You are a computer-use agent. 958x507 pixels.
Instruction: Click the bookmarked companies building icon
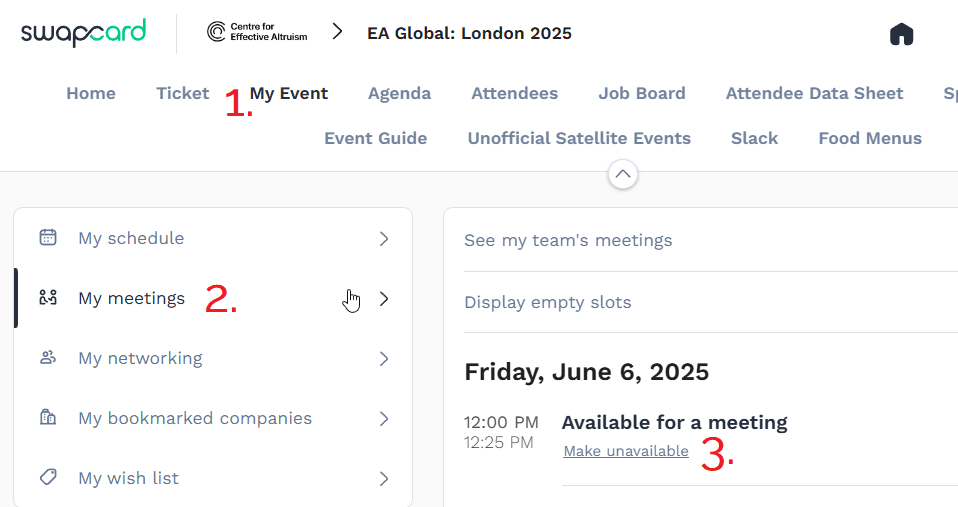pyautogui.click(x=48, y=418)
